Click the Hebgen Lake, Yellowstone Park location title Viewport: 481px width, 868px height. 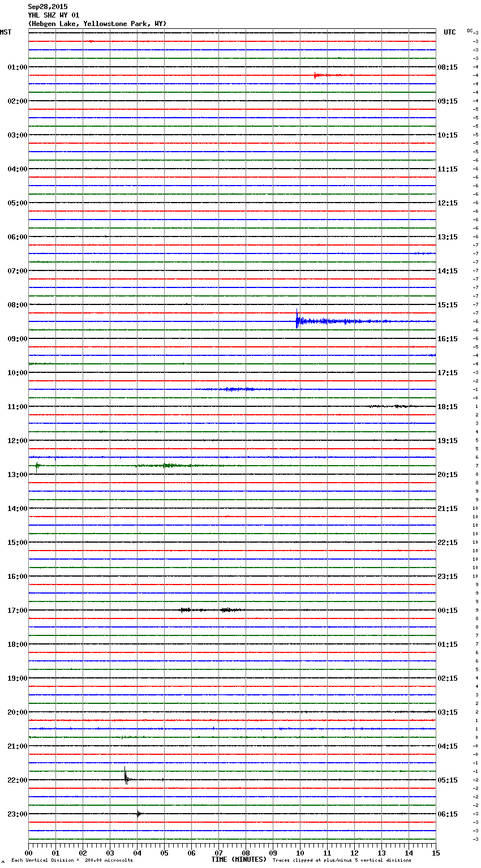click(x=97, y=24)
